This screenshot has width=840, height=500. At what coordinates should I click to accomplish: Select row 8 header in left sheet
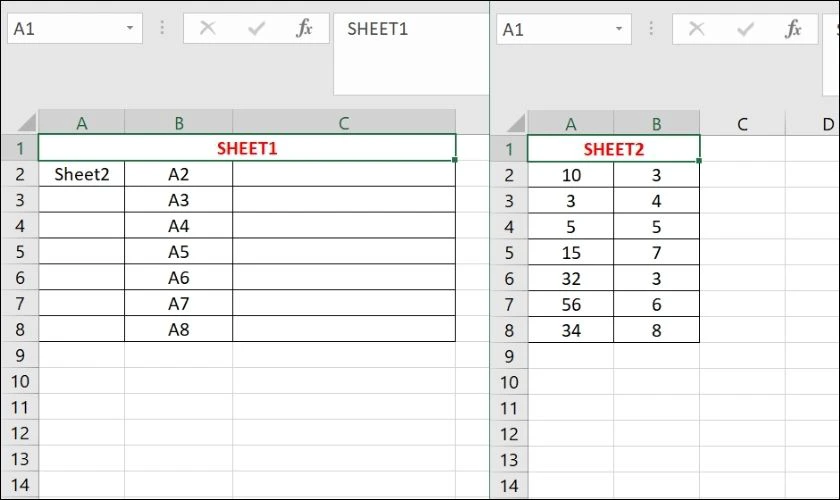(20, 329)
